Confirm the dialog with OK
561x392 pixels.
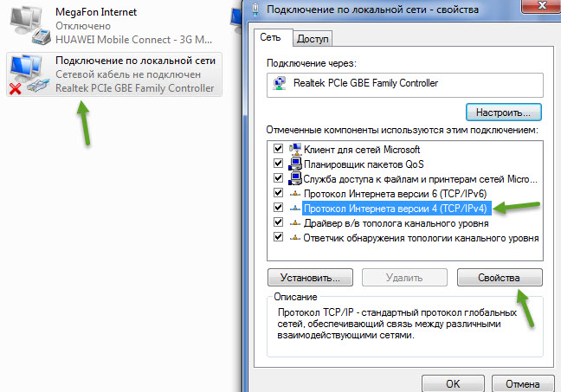tap(453, 383)
